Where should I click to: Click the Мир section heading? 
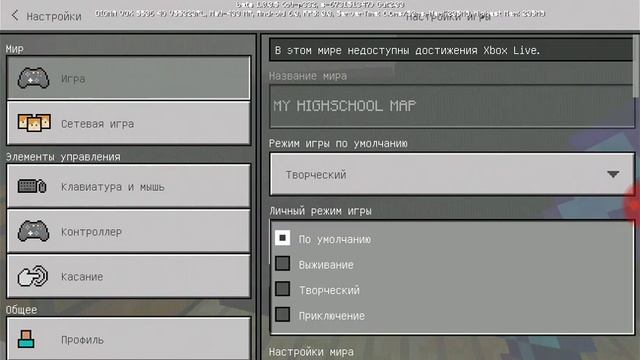coord(15,49)
